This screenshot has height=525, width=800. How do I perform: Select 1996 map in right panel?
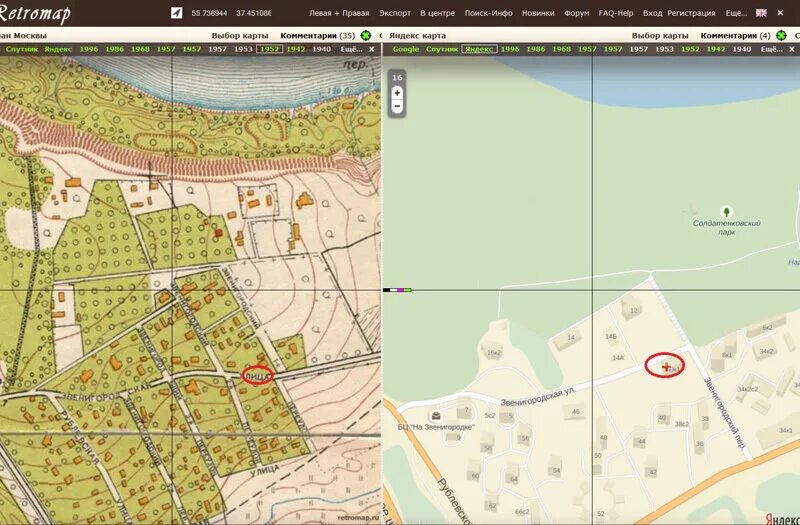click(510, 49)
